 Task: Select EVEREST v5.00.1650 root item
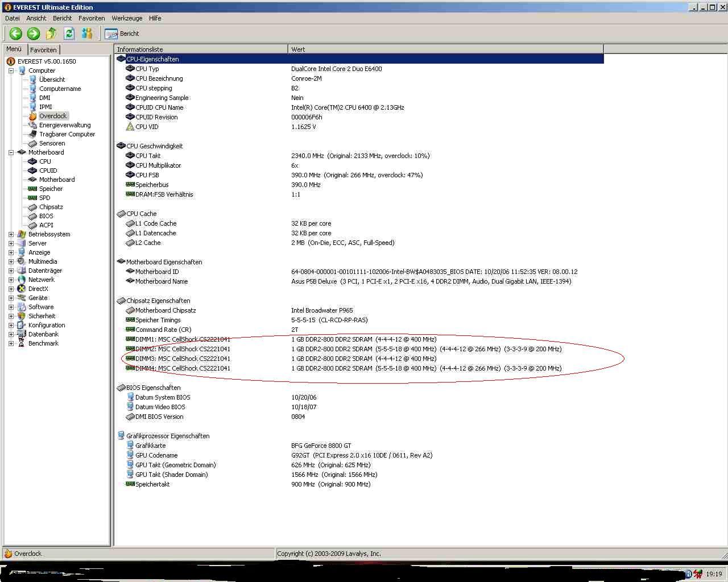click(x=47, y=61)
